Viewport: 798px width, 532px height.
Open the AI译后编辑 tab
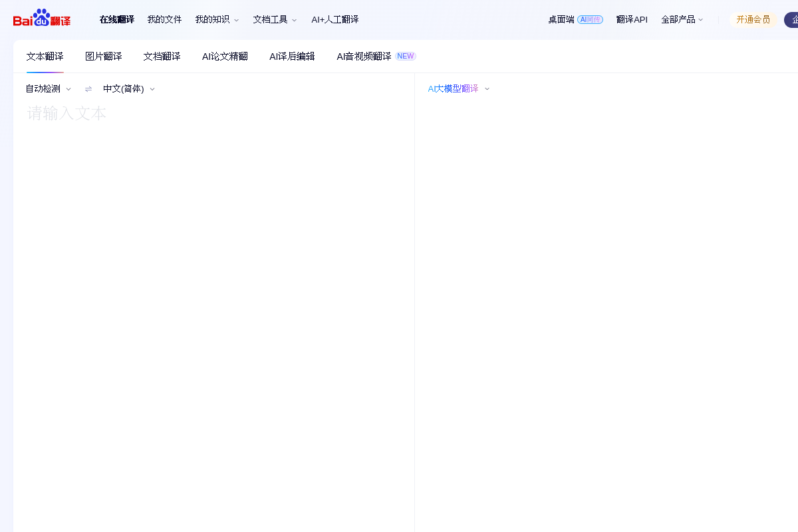pos(292,57)
